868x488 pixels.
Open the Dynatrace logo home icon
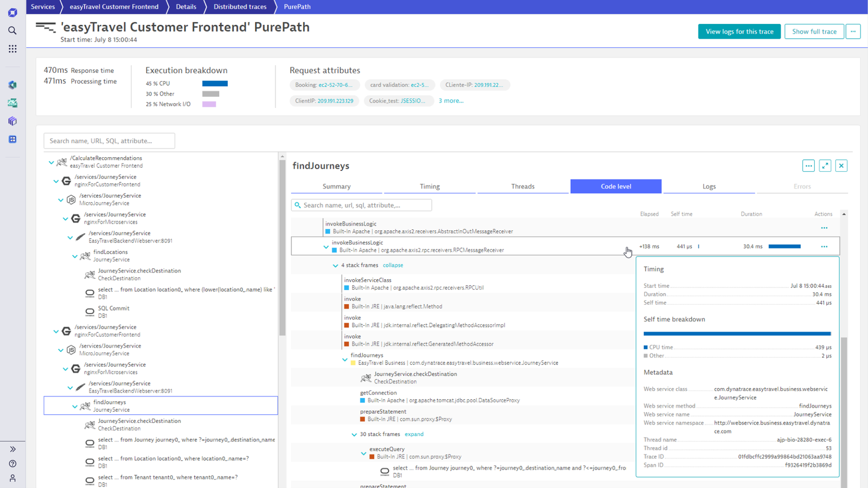pos(12,12)
